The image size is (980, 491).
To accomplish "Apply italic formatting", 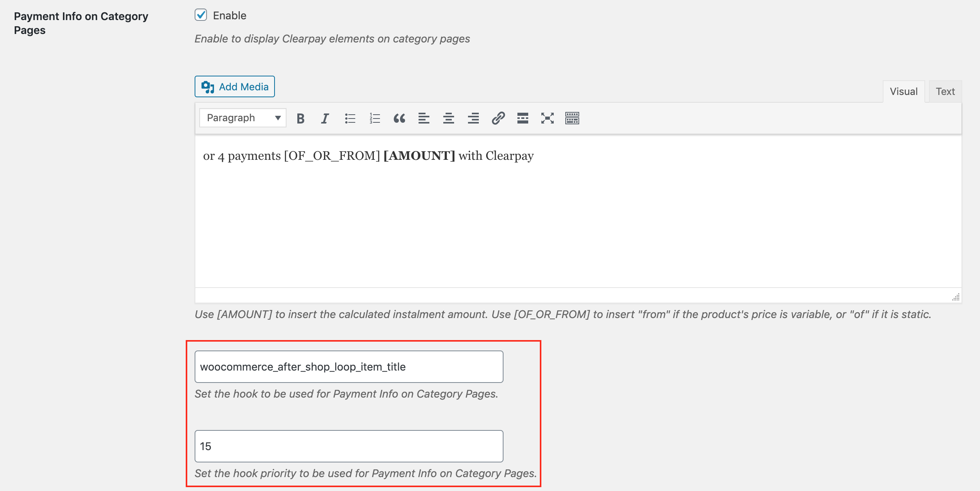I will click(325, 119).
